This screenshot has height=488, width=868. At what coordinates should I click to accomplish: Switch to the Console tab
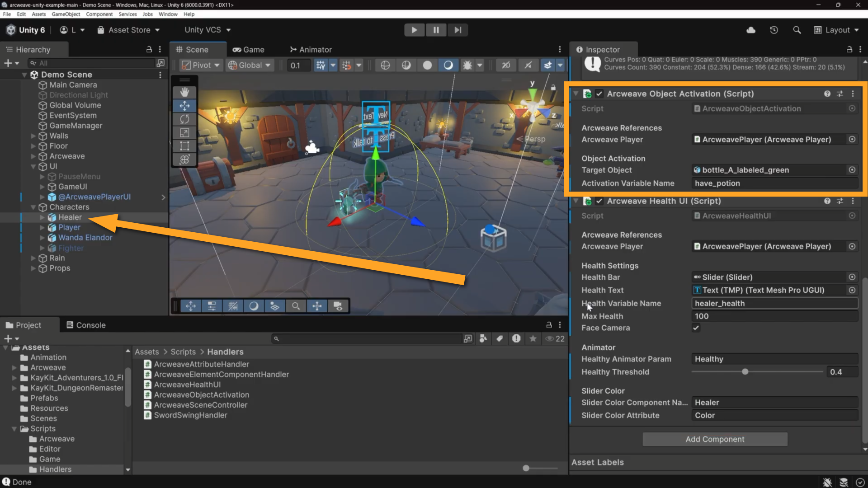86,325
